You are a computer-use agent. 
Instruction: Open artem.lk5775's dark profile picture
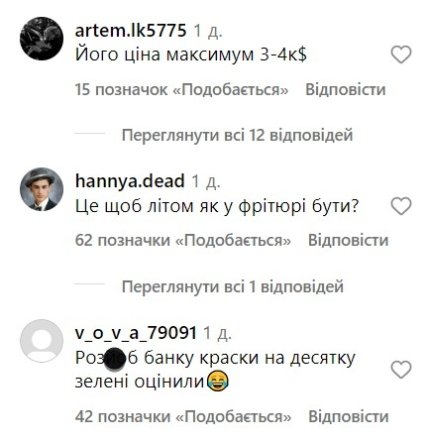pyautogui.click(x=42, y=39)
